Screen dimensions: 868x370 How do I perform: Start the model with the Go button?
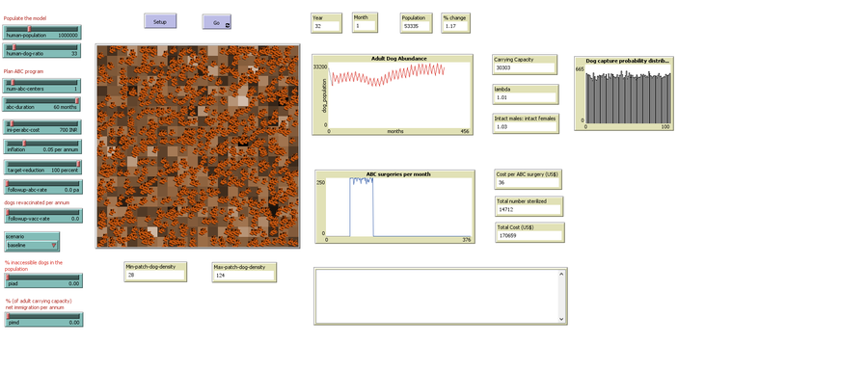216,22
